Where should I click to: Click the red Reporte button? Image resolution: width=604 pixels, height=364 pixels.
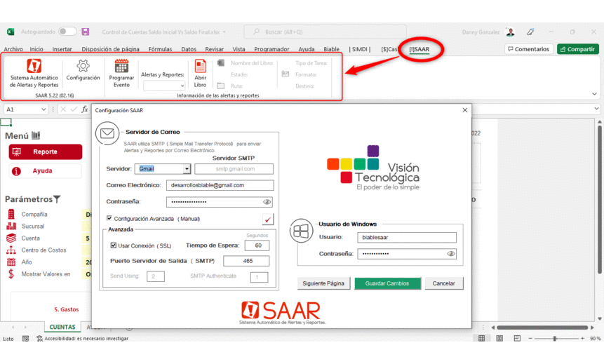tap(46, 151)
